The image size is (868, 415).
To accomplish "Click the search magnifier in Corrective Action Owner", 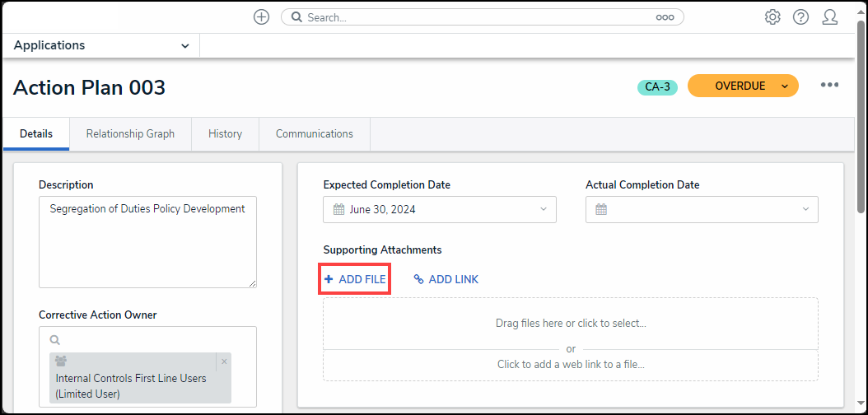I will [x=55, y=339].
